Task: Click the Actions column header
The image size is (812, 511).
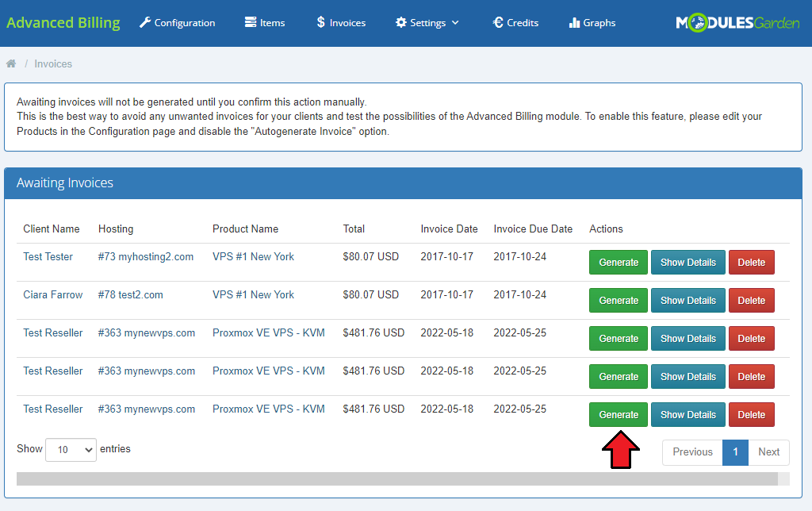Action: click(606, 229)
